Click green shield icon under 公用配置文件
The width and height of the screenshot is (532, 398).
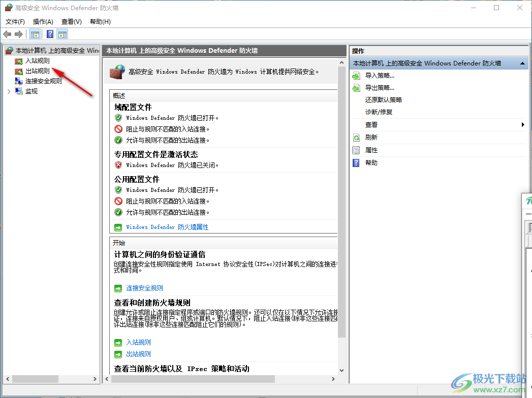coord(118,189)
